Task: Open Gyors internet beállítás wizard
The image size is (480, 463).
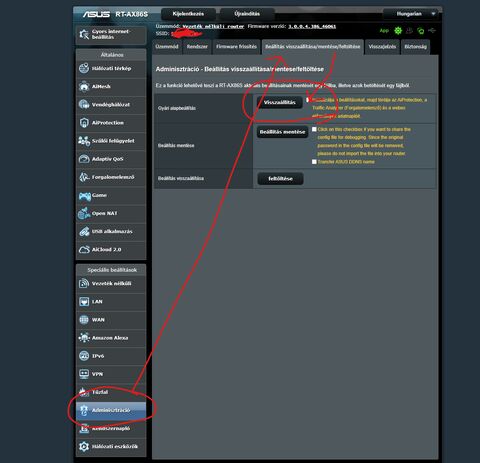Action: pyautogui.click(x=111, y=35)
